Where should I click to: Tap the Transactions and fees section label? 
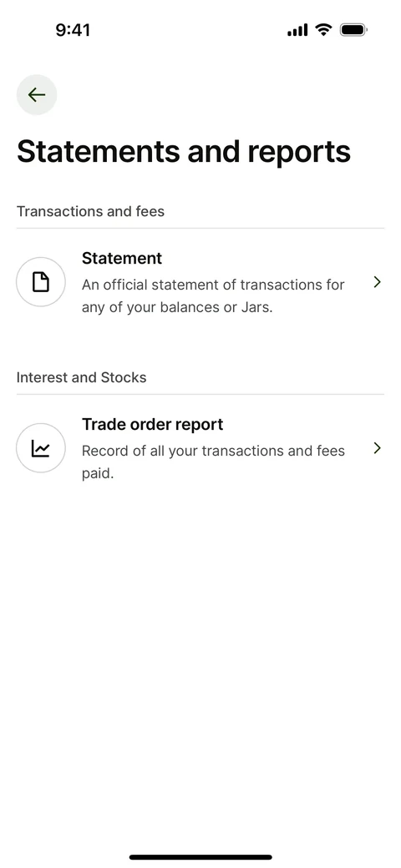(90, 211)
